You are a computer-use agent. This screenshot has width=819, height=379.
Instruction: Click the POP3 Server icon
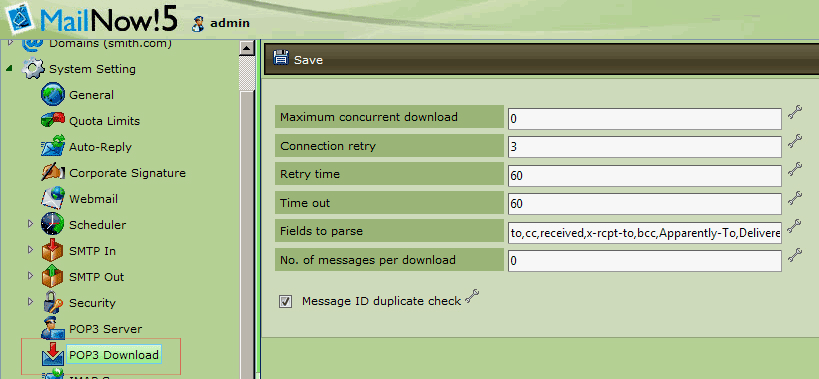coord(53,328)
